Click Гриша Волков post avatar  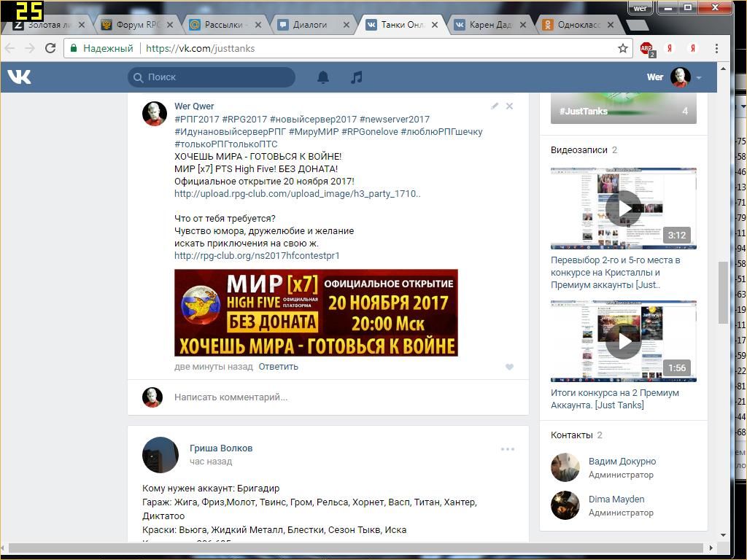click(160, 455)
